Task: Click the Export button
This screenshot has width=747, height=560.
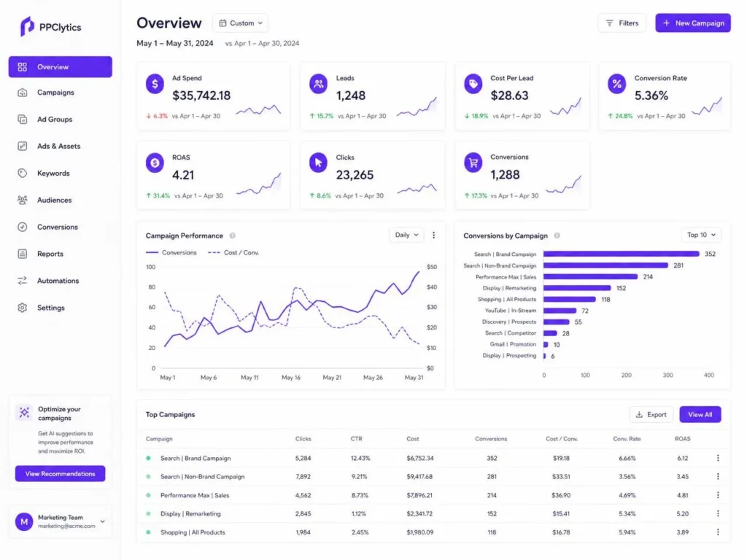Action: pos(651,414)
